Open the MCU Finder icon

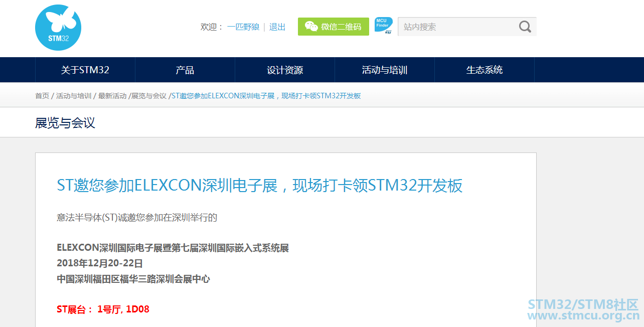coord(384,26)
